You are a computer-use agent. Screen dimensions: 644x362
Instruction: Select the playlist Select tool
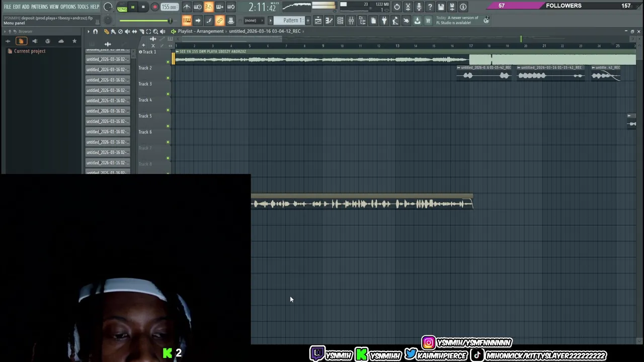(x=148, y=31)
